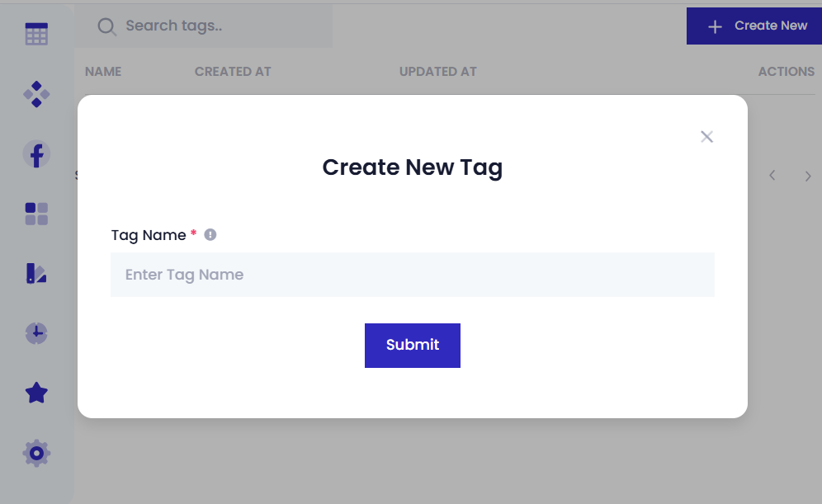Click the four-diamonds sidebar icon
The width and height of the screenshot is (822, 504).
tap(36, 95)
